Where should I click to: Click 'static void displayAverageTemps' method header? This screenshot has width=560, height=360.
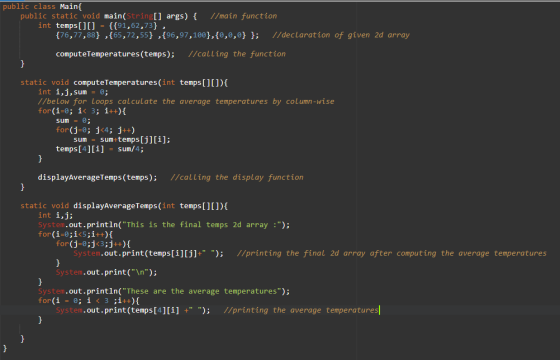click(x=124, y=206)
